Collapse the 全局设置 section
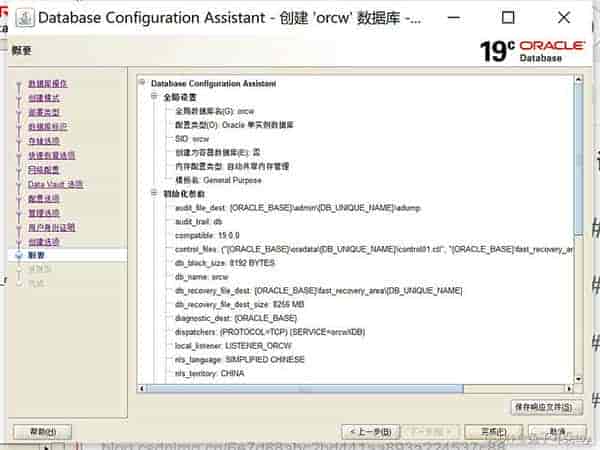The height and width of the screenshot is (450, 600). pyautogui.click(x=154, y=97)
